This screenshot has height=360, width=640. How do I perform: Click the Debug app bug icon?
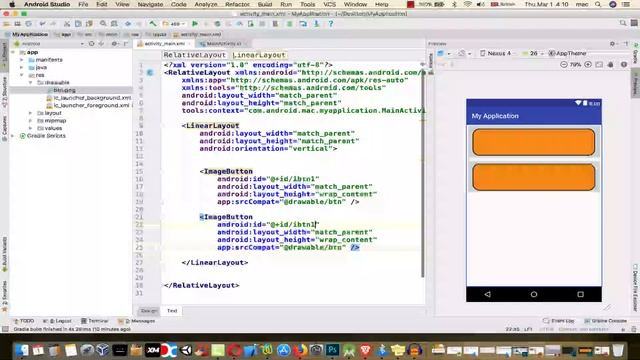tap(218, 24)
